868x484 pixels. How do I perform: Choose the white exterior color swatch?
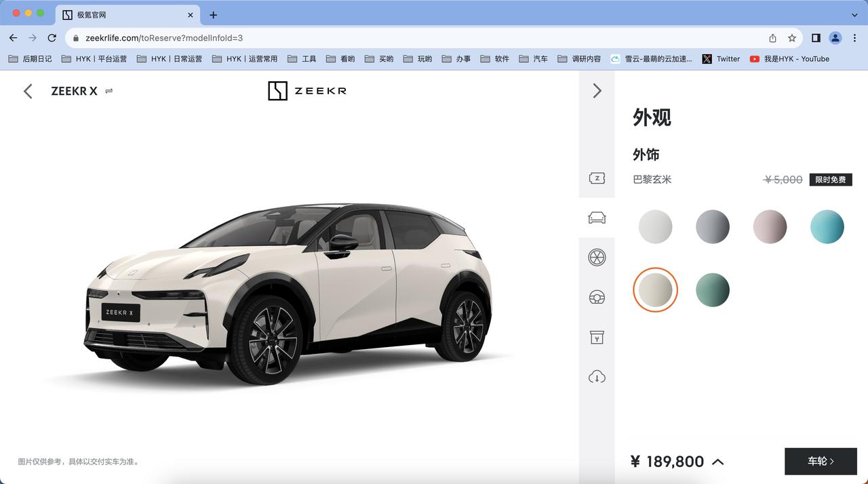[655, 226]
